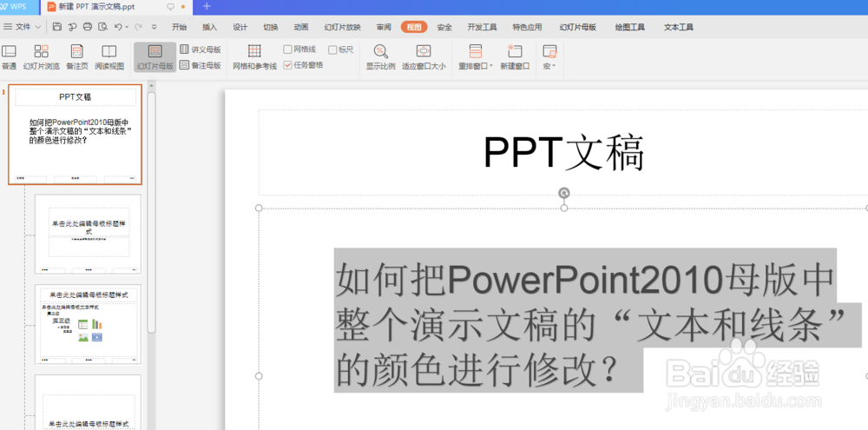This screenshot has width=868, height=430.
Task: Expand the quick access toolbar customize arrow
Action: [x=154, y=27]
